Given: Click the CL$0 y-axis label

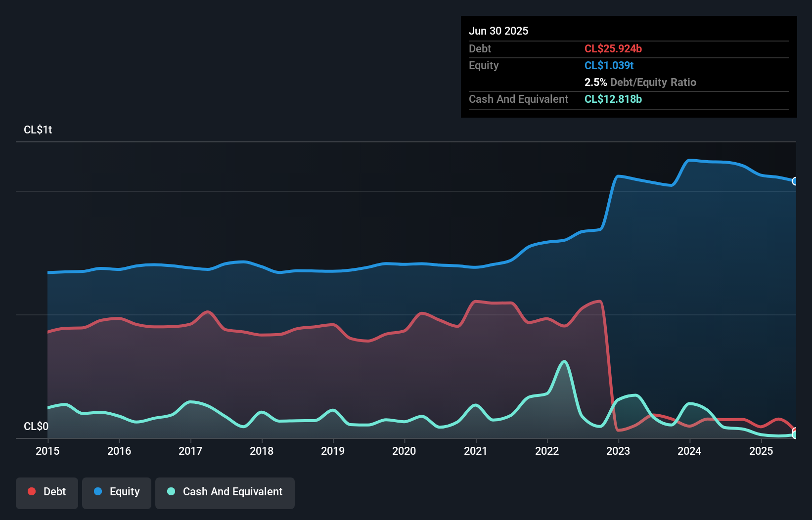Looking at the screenshot, I should tap(36, 426).
